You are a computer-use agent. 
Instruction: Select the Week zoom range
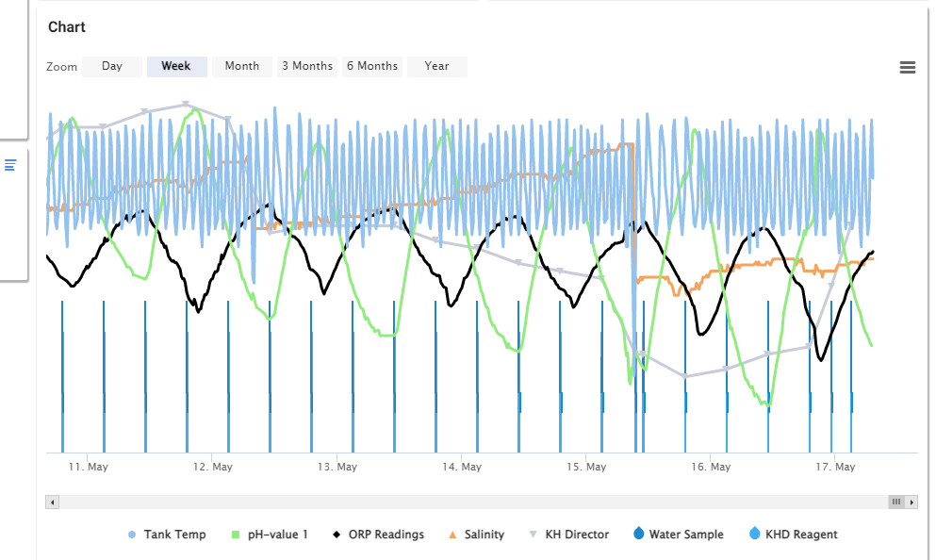176,66
